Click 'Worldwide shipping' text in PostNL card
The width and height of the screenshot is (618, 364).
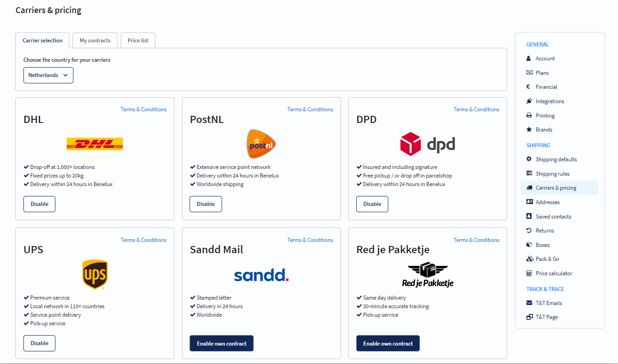point(220,184)
